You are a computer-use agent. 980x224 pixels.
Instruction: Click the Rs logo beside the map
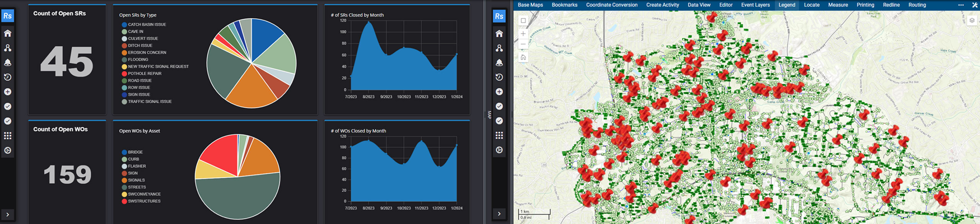499,16
